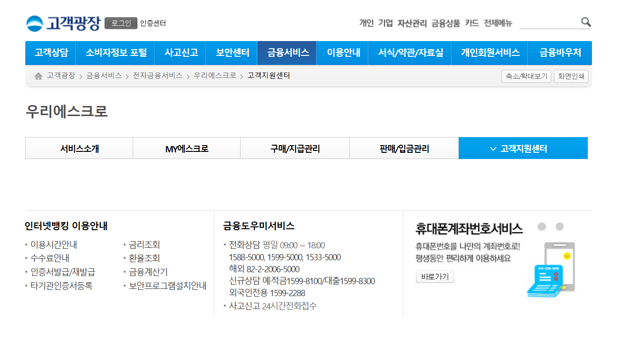Click the second carousel dot indicator
Image resolution: width=644 pixels, height=351 pixels.
[x=560, y=226]
